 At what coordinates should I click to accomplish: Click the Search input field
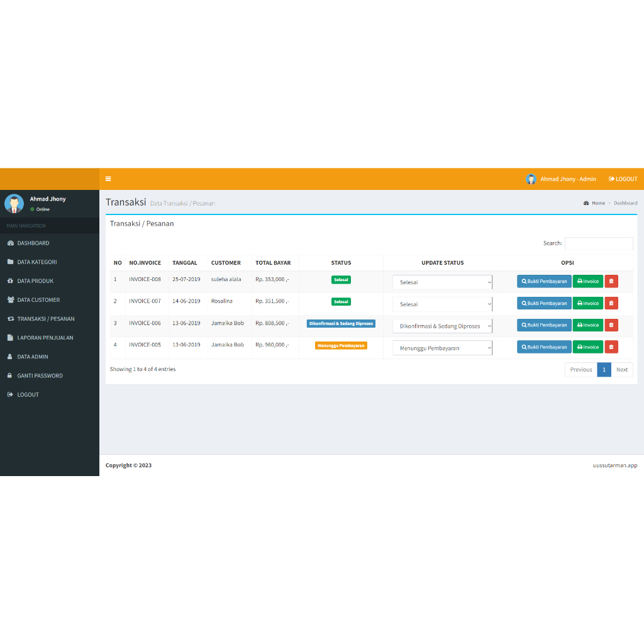tap(598, 243)
